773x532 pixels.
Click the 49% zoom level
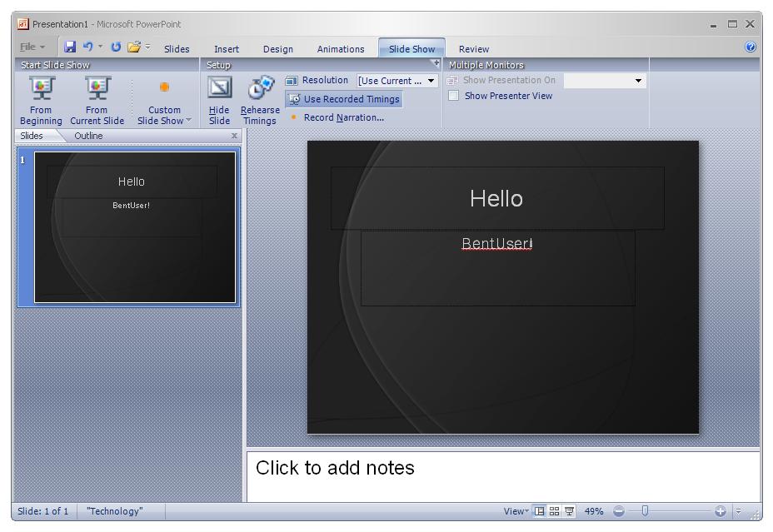coord(594,511)
